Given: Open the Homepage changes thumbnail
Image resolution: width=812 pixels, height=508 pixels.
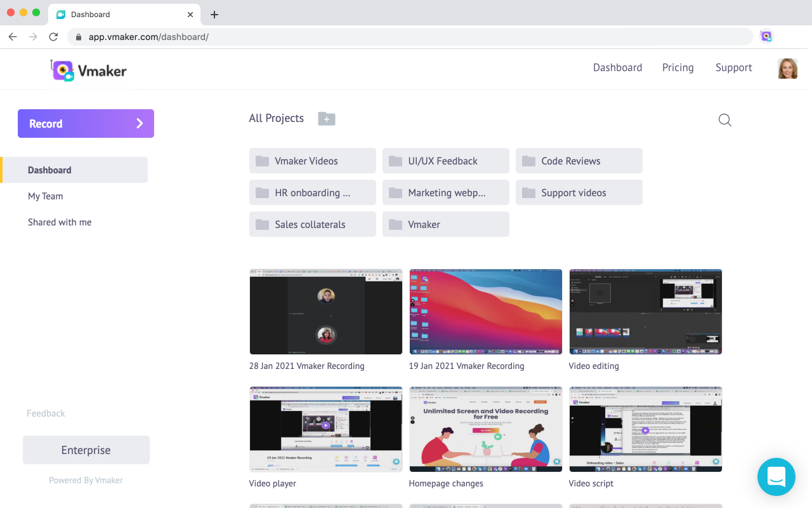Looking at the screenshot, I should (x=486, y=429).
